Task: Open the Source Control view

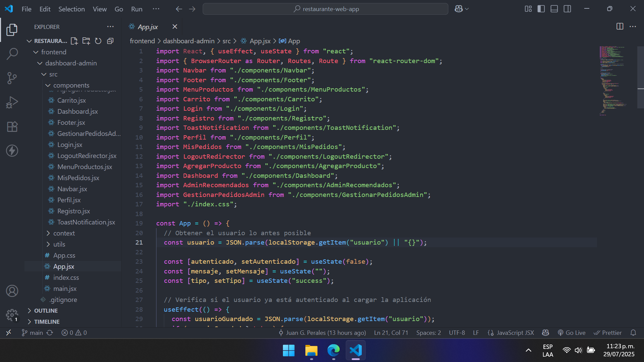Action: 12,78
